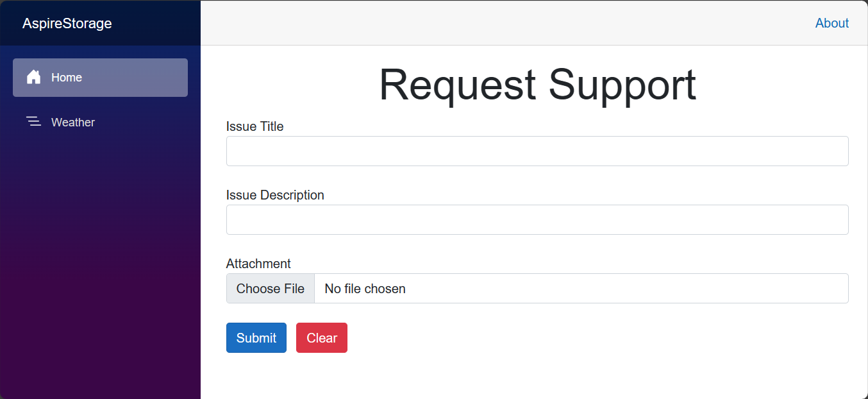The height and width of the screenshot is (399, 868).
Task: Click into the Issue Description field
Action: [x=537, y=219]
